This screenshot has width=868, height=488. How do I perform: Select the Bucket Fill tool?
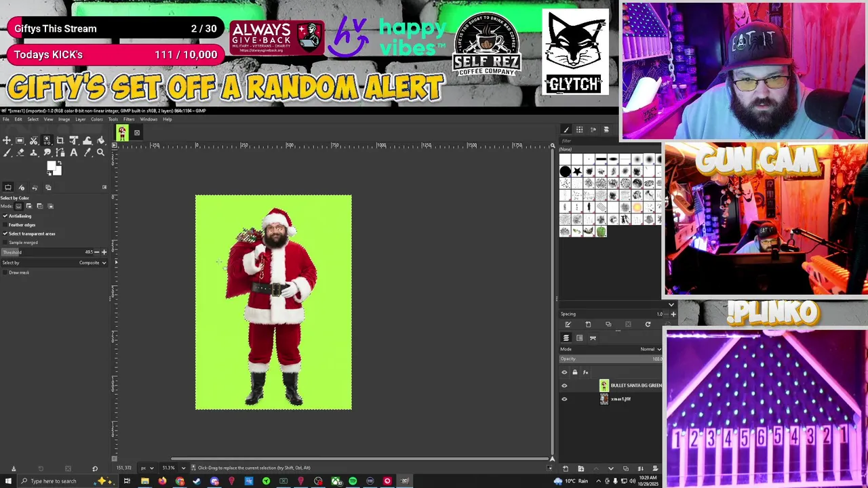[100, 140]
